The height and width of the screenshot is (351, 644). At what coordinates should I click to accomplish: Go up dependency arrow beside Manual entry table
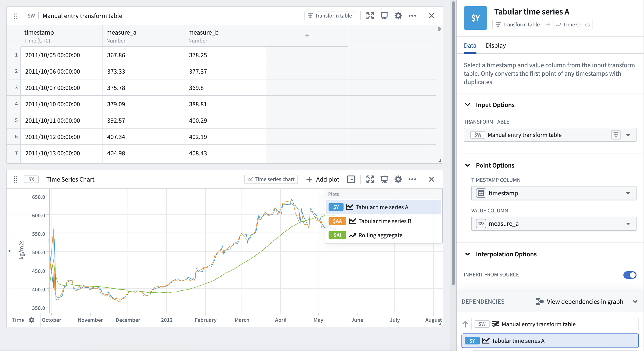tap(465, 324)
